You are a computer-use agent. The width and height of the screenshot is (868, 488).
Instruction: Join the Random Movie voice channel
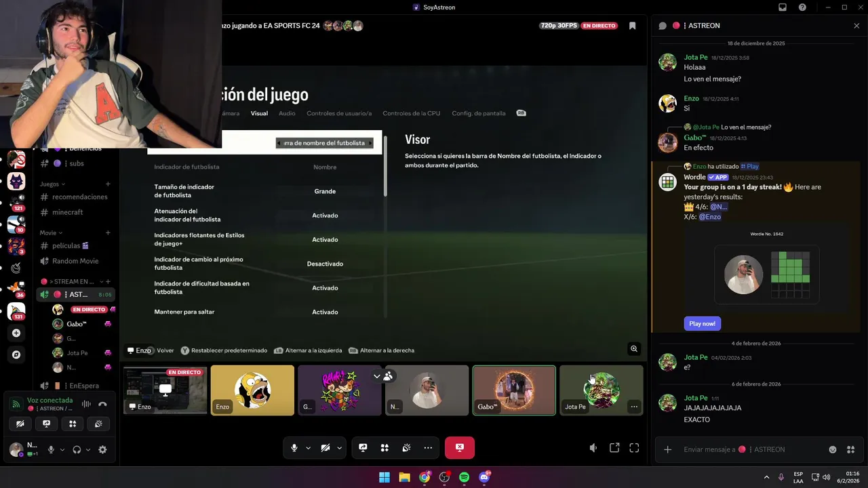(x=75, y=261)
